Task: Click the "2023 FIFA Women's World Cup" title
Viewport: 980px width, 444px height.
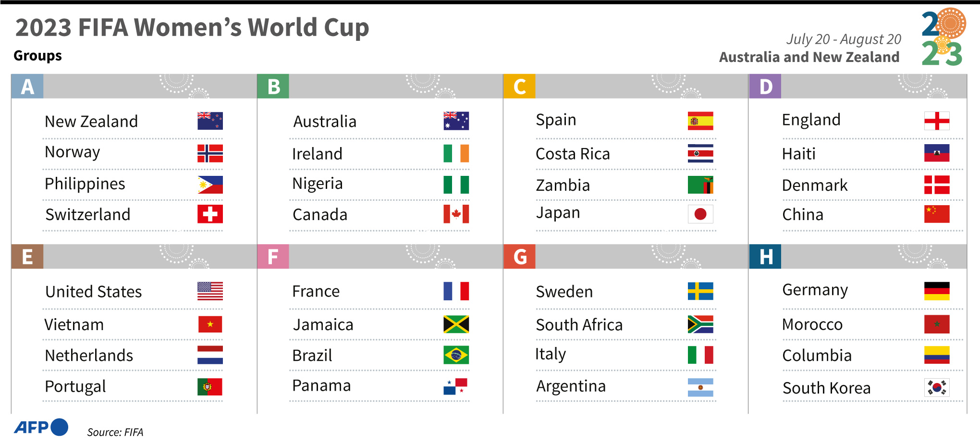Action: (x=192, y=27)
